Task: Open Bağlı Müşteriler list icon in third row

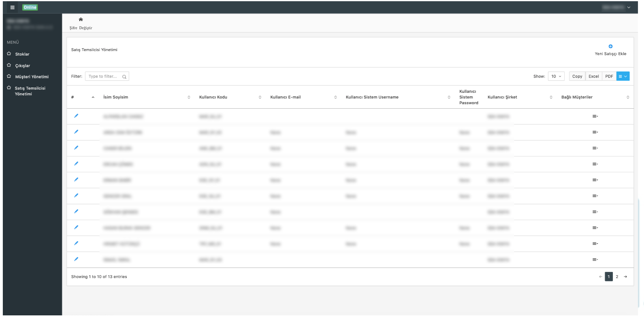Action: tap(595, 148)
